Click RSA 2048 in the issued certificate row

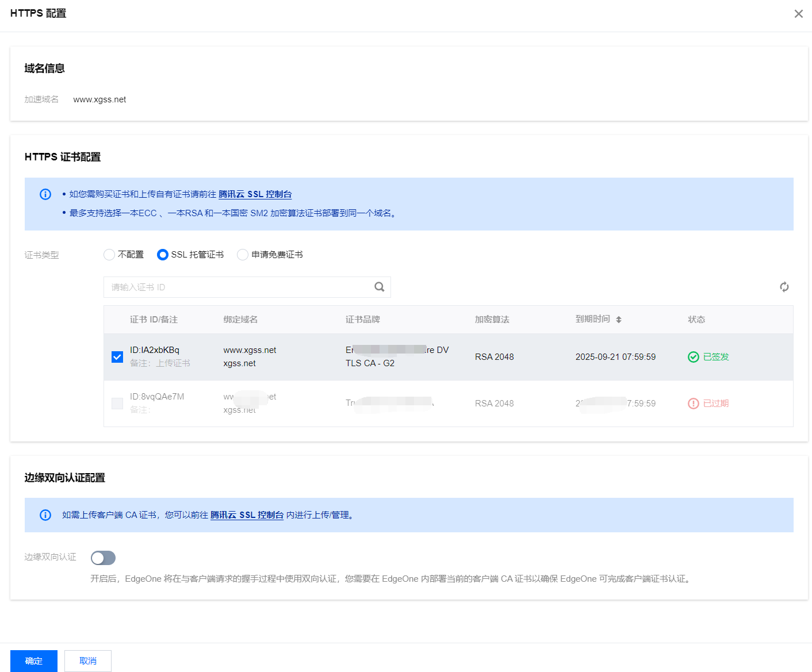pos(495,357)
